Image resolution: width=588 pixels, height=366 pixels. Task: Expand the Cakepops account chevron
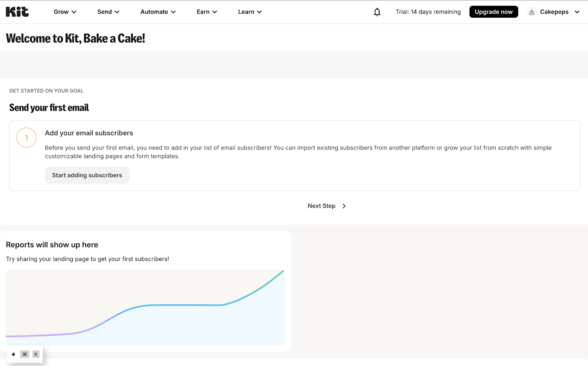click(x=577, y=12)
